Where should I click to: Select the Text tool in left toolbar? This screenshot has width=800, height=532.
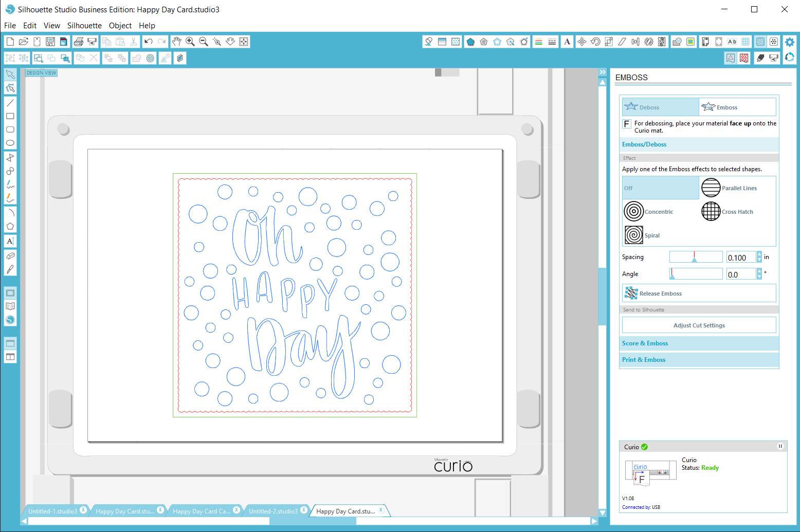pos(10,241)
